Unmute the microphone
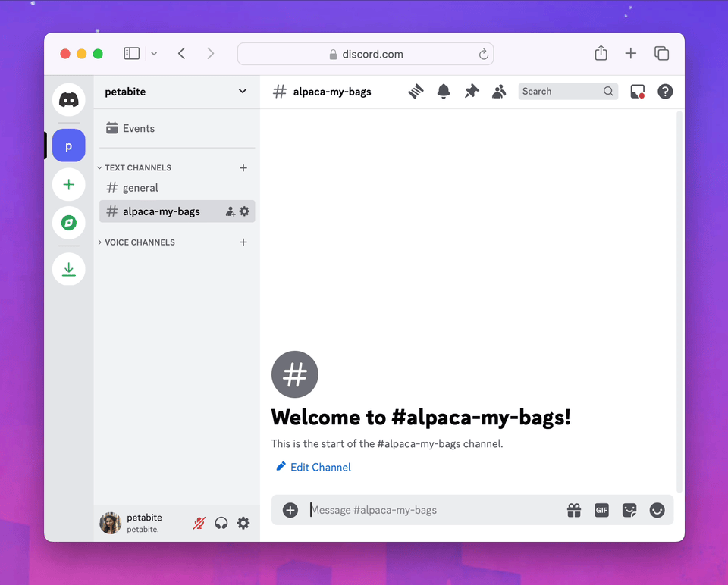 (199, 523)
